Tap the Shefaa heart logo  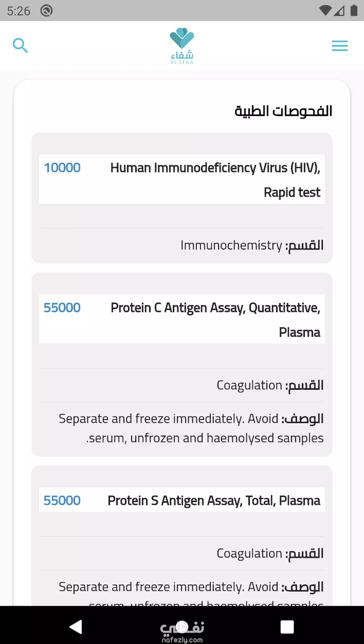(182, 45)
